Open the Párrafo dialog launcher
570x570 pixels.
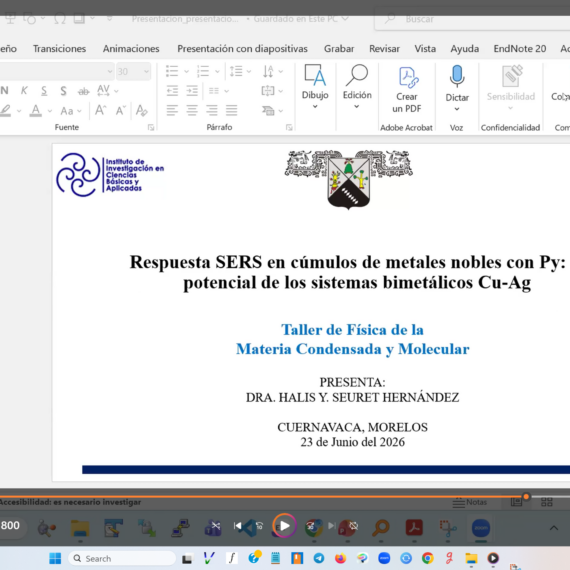pyautogui.click(x=289, y=127)
